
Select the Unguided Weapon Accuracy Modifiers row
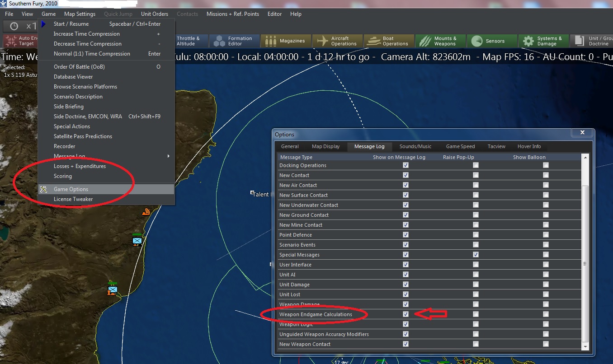coord(429,334)
